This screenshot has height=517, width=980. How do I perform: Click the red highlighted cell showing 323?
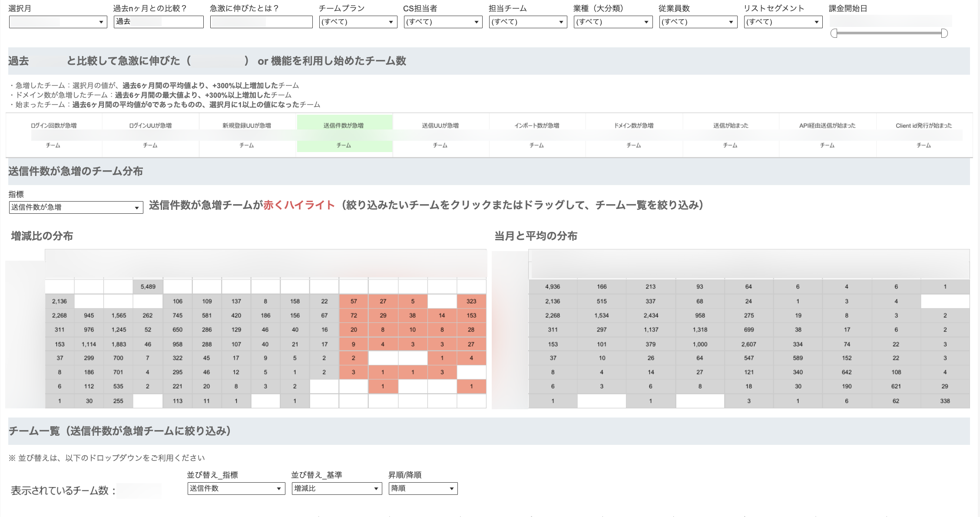471,301
